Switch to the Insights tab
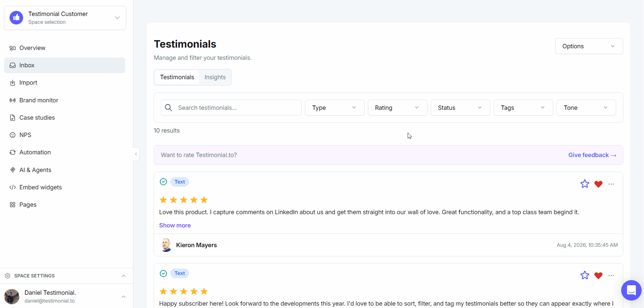This screenshot has height=308, width=644. point(215,77)
